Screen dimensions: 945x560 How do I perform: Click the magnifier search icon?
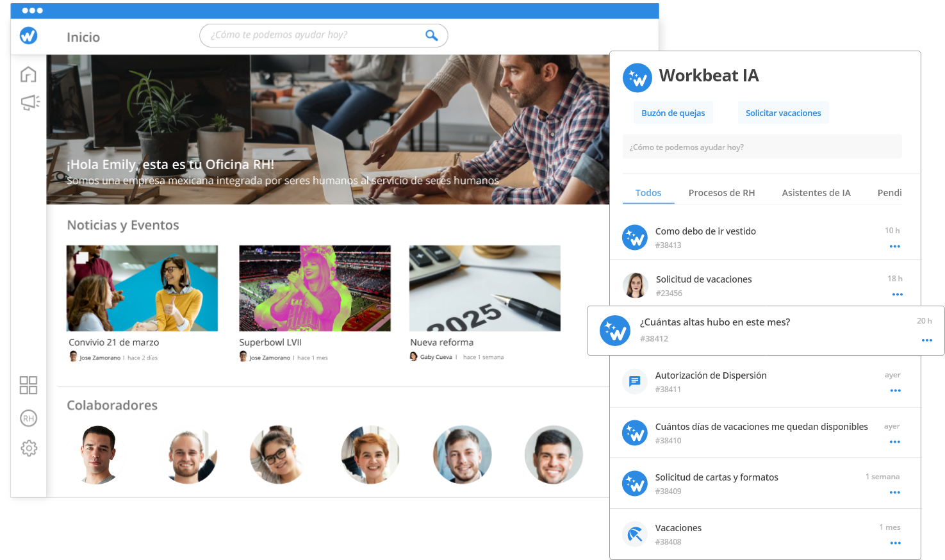tap(432, 35)
